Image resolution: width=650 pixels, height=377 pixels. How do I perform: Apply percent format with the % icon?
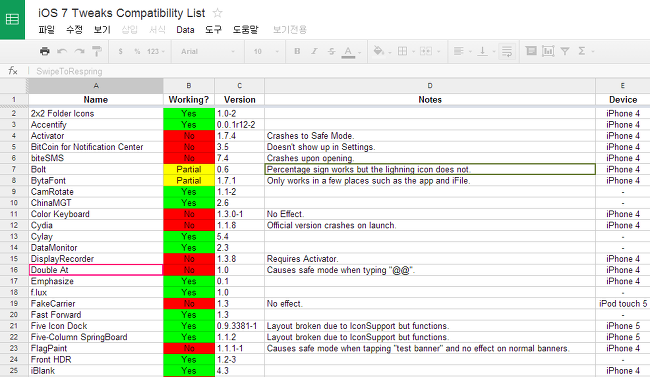[137, 51]
